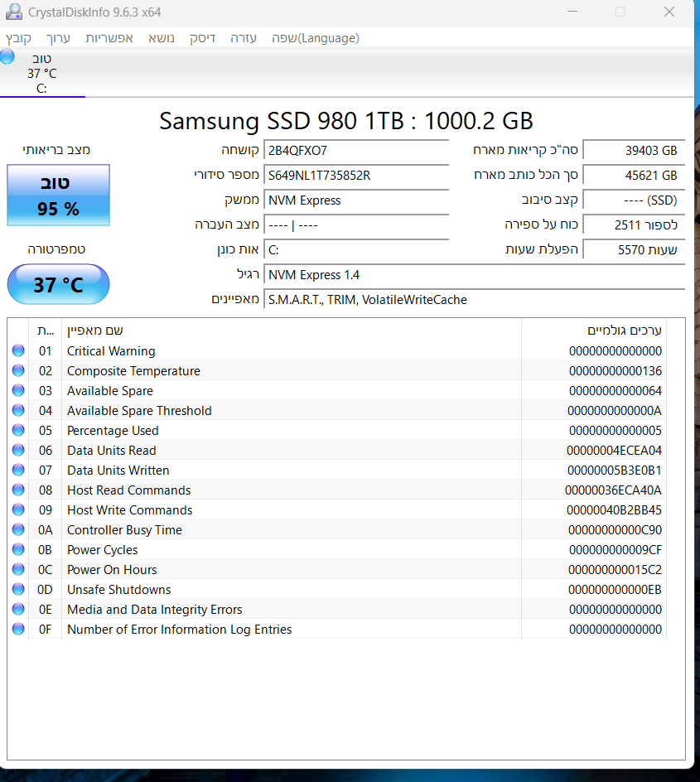This screenshot has width=700, height=782.
Task: Click the features field S.M.A.R.T., TRIM, VolatileWriteCache
Action: [474, 300]
